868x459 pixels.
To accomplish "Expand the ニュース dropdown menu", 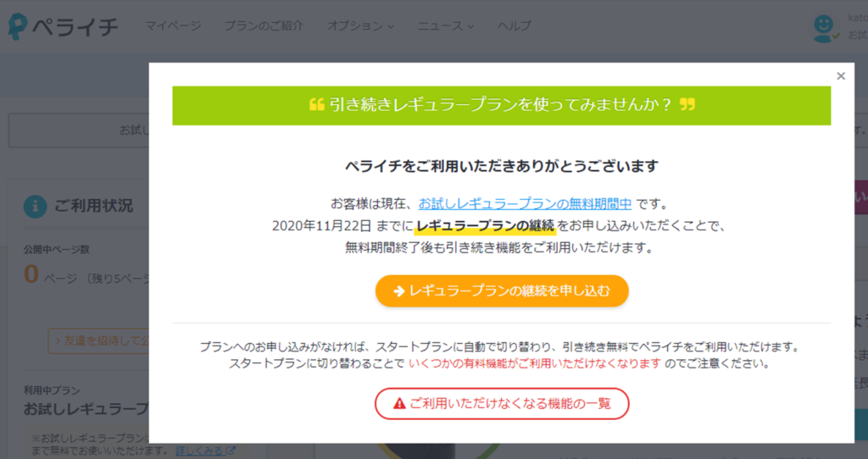I will pos(446,26).
